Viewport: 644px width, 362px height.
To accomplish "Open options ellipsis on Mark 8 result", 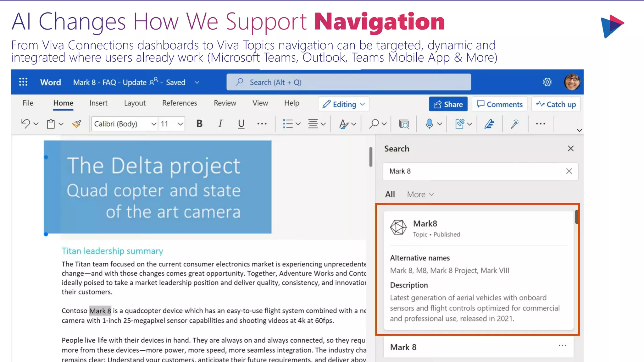I will (562, 345).
